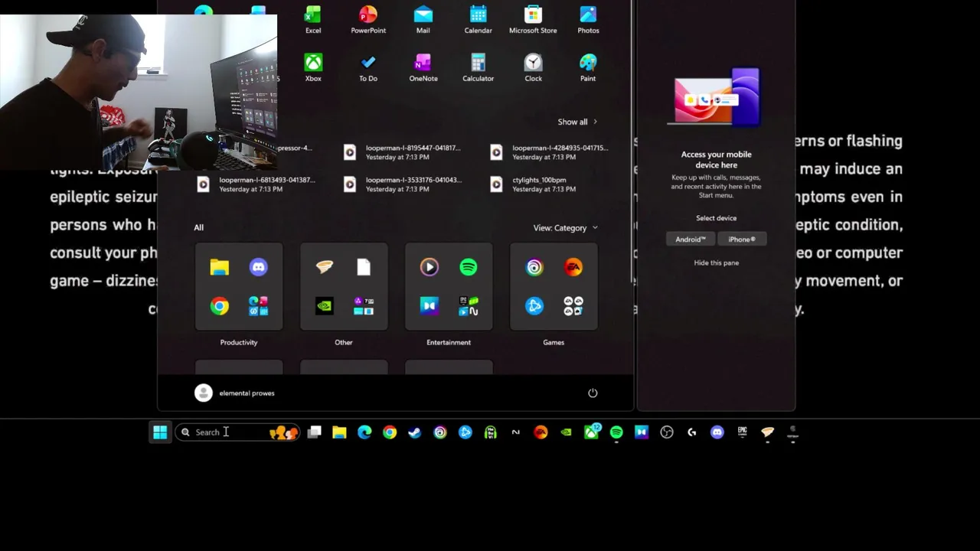980x551 pixels.
Task: Click Show all recommended items
Action: point(577,122)
